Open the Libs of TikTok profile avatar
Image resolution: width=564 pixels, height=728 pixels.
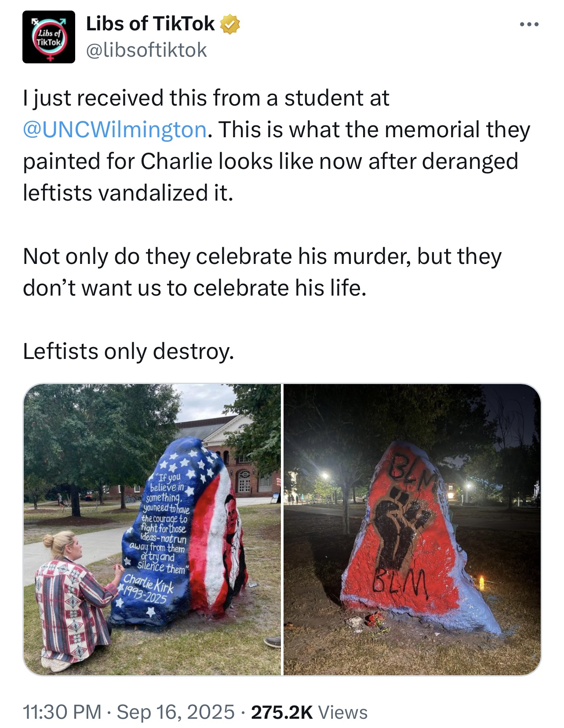pyautogui.click(x=49, y=37)
